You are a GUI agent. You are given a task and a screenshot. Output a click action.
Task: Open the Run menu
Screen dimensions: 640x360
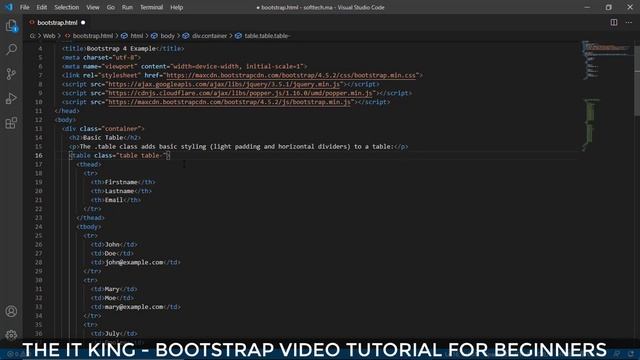127,7
